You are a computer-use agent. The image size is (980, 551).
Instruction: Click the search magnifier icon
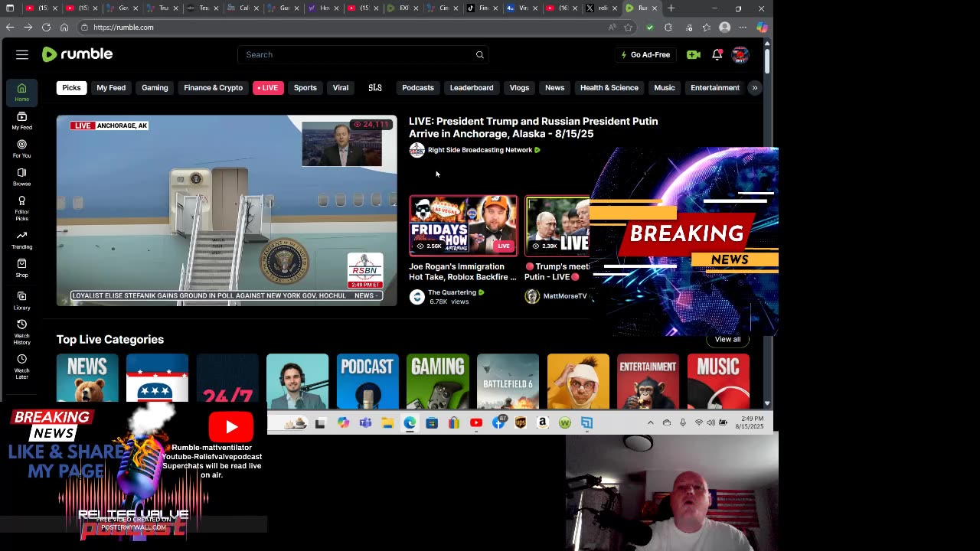pos(480,54)
